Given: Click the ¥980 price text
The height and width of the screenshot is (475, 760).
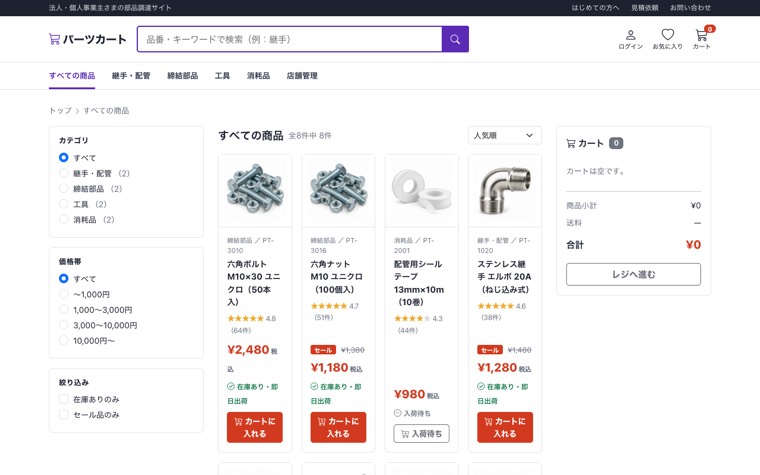Looking at the screenshot, I should click(x=410, y=395).
